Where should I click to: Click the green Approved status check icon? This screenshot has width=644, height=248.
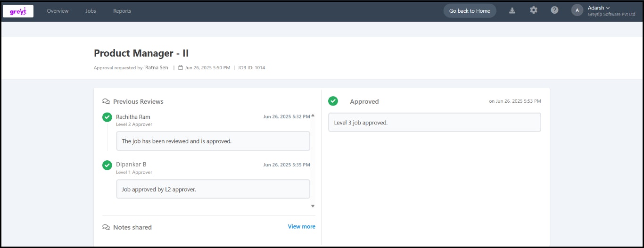333,101
